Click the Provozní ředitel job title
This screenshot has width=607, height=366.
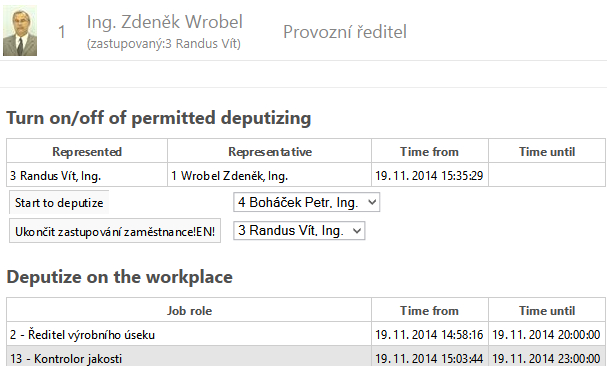click(345, 32)
